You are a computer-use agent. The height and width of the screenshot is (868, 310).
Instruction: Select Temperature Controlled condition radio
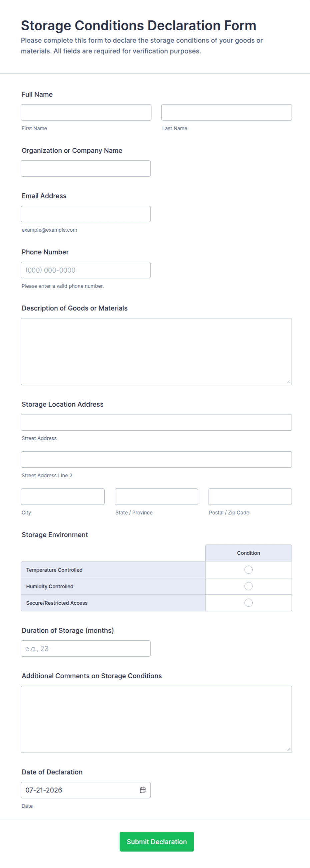(248, 569)
